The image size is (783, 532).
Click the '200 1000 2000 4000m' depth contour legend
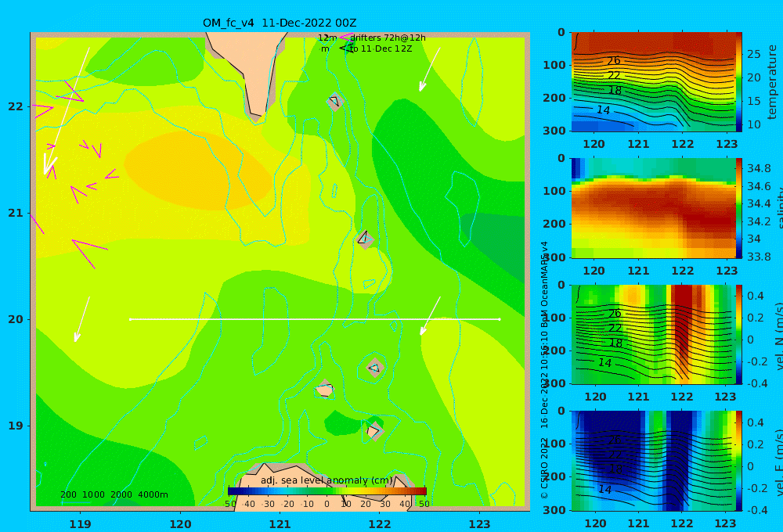pyautogui.click(x=114, y=494)
